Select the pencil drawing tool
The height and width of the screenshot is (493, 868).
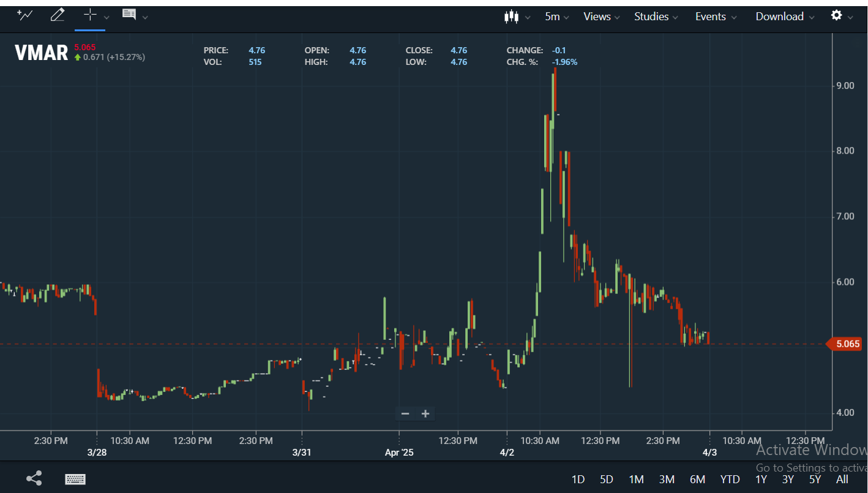[x=57, y=15]
